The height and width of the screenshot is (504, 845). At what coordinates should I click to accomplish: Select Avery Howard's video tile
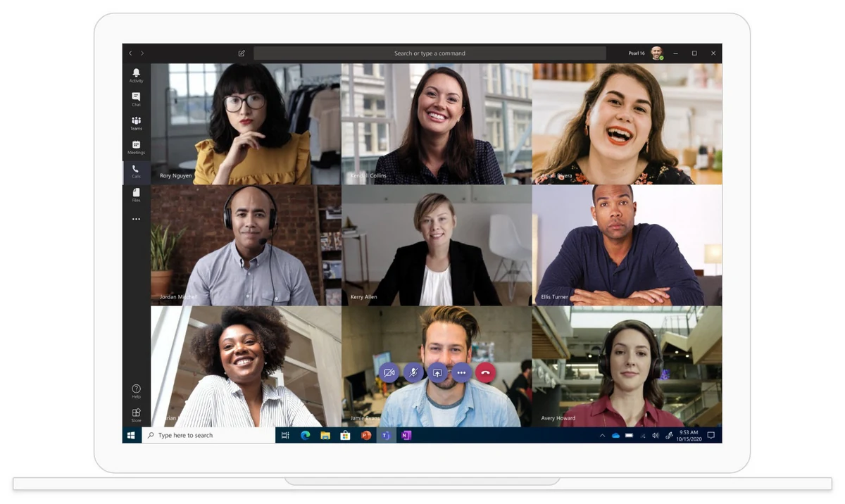pyautogui.click(x=627, y=366)
